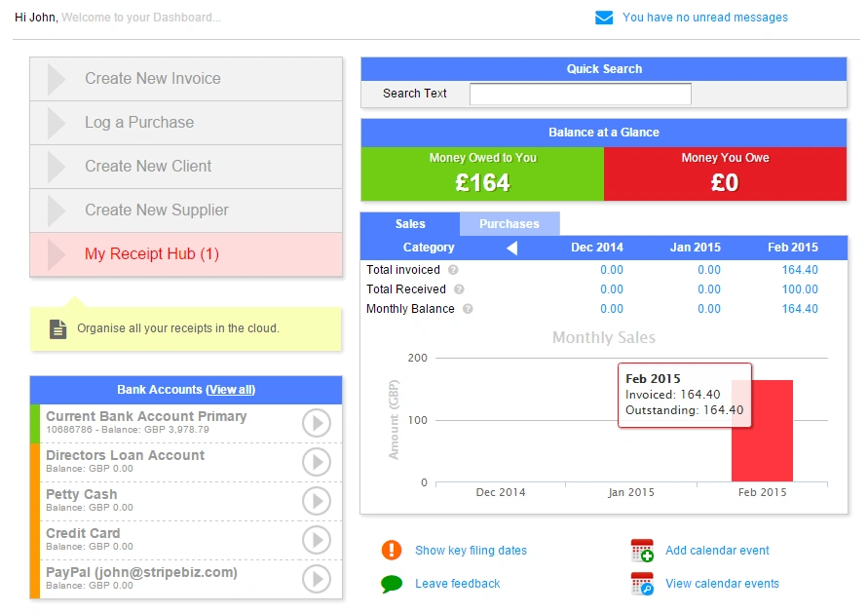
Task: Open Current Bank Account Primary details arrow
Action: click(x=317, y=422)
